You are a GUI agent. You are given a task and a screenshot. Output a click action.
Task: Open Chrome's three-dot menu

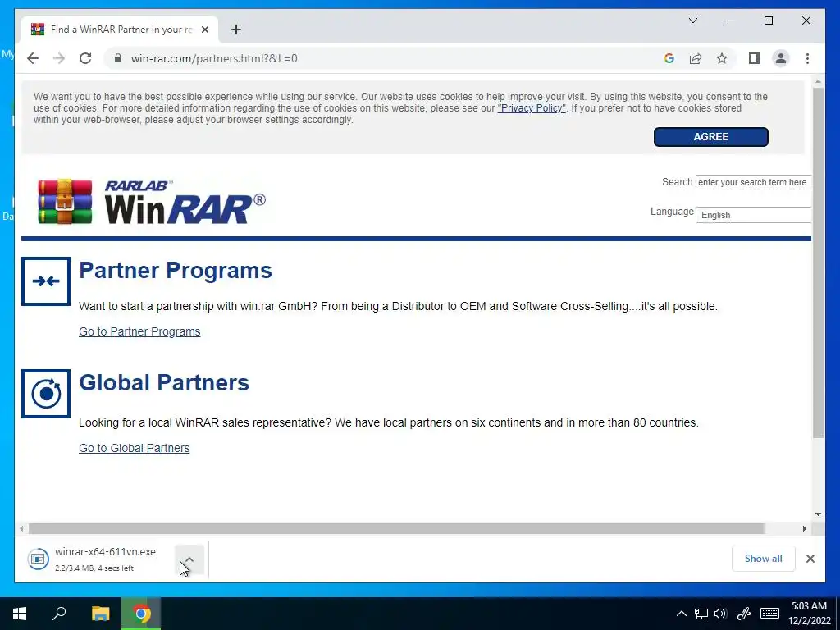click(807, 58)
